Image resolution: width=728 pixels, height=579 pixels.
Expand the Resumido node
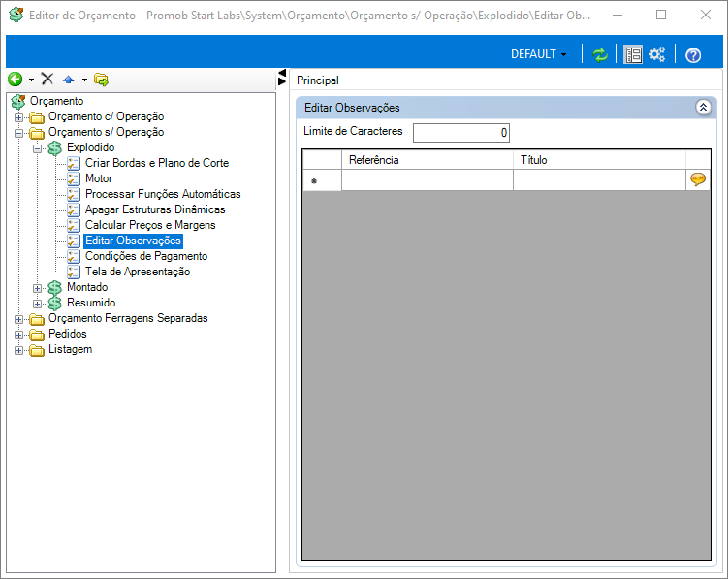click(x=37, y=304)
